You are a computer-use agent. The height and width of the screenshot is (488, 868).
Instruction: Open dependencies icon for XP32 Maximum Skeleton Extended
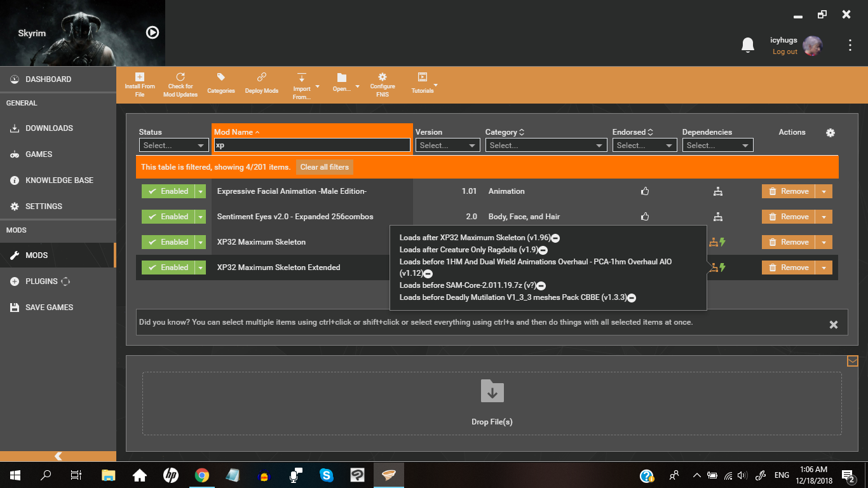click(714, 268)
